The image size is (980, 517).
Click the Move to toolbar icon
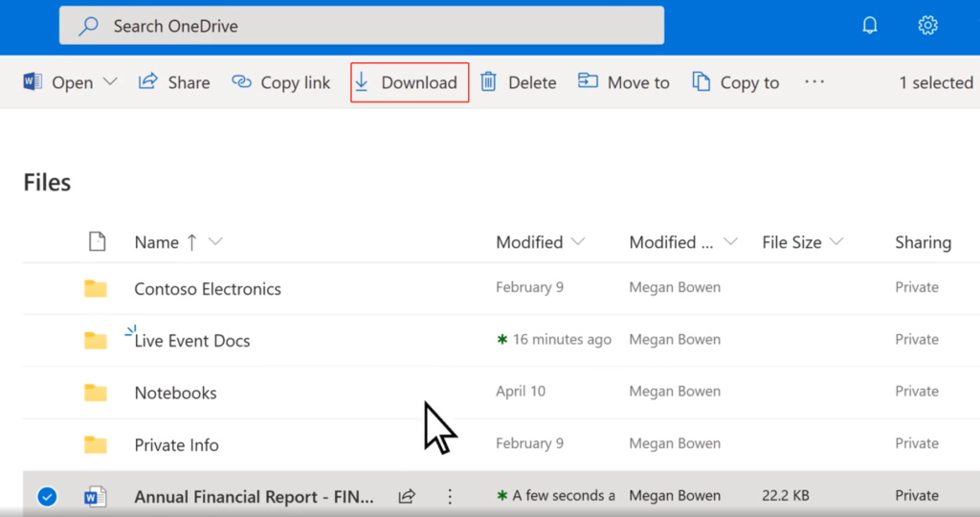click(588, 82)
